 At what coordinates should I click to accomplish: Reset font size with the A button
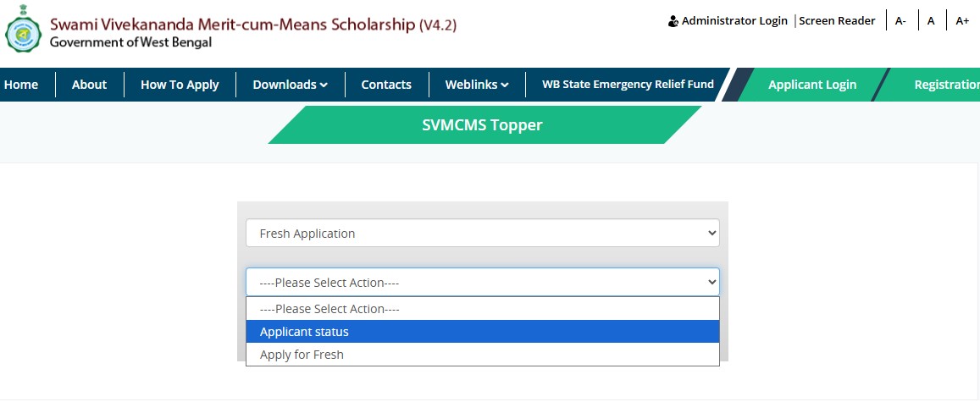[931, 21]
